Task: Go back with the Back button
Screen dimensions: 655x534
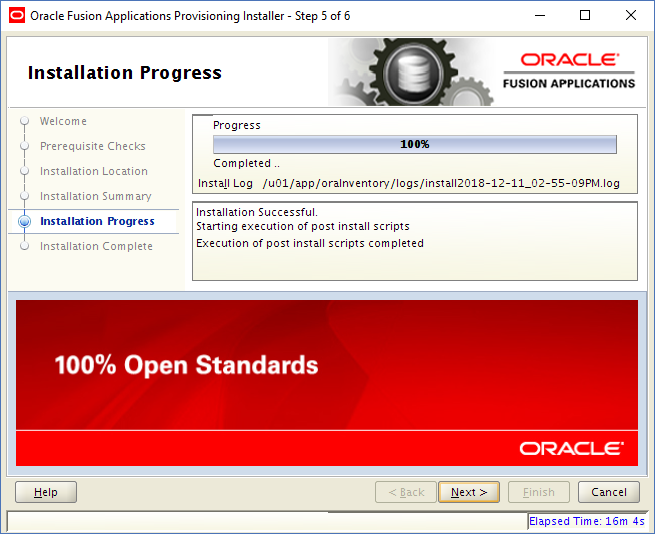Action: (406, 492)
